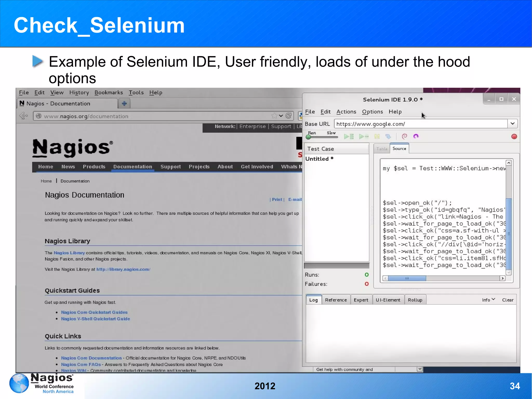Open Selenium IDE Actions menu
532x399 pixels.
(346, 112)
